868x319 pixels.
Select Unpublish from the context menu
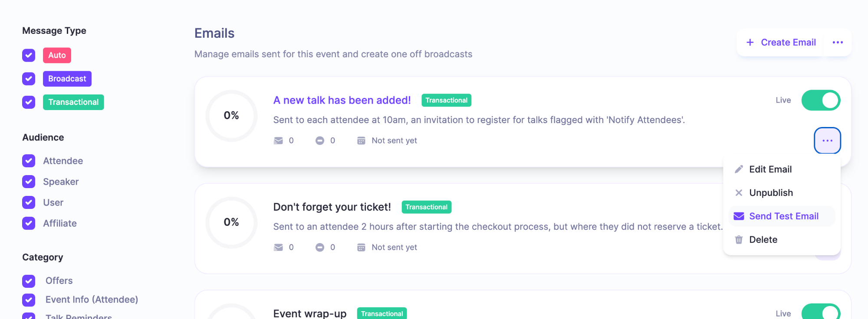click(771, 193)
